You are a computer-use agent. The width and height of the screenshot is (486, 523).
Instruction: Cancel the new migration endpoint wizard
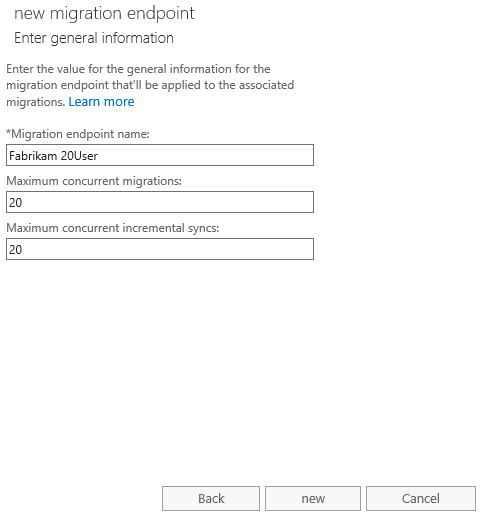coord(421,498)
